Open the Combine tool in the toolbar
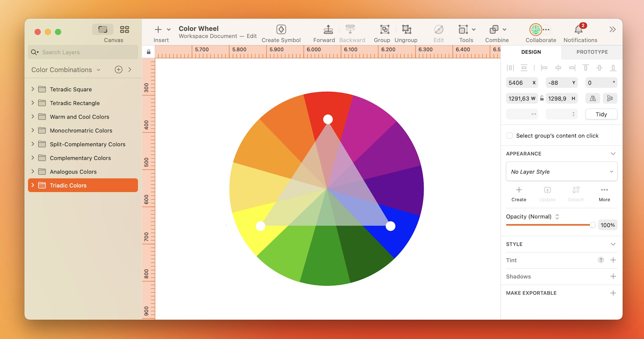The width and height of the screenshot is (644, 339). [496, 29]
